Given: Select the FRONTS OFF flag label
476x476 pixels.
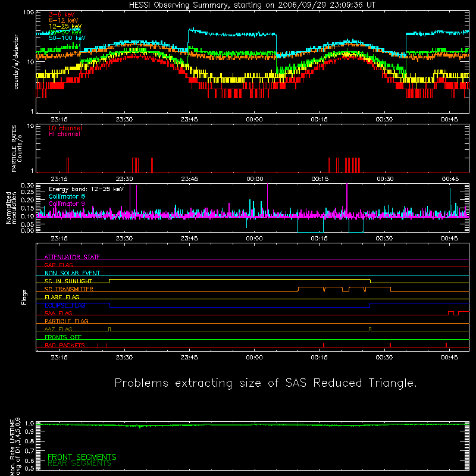Looking at the screenshot, I should click(x=63, y=337).
